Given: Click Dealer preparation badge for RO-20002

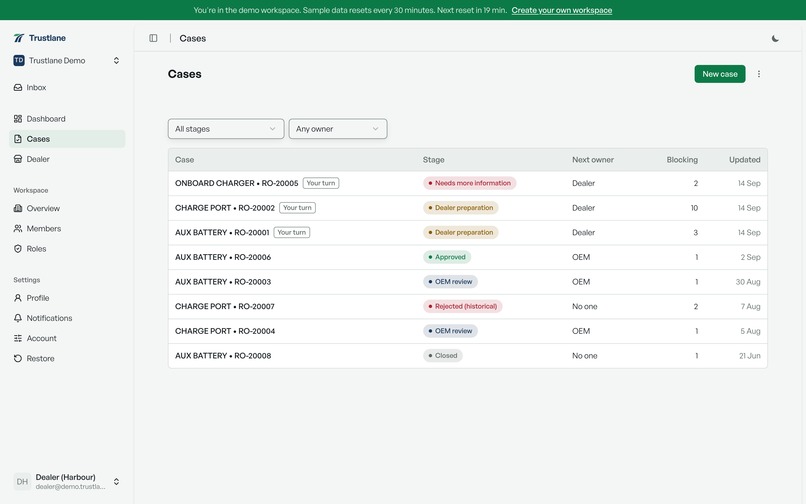Looking at the screenshot, I should (x=461, y=208).
